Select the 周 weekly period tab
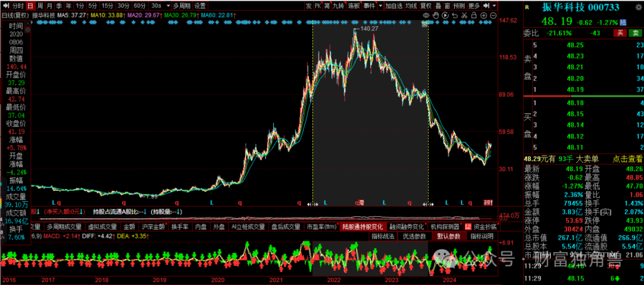The image size is (644, 285). [x=40, y=6]
